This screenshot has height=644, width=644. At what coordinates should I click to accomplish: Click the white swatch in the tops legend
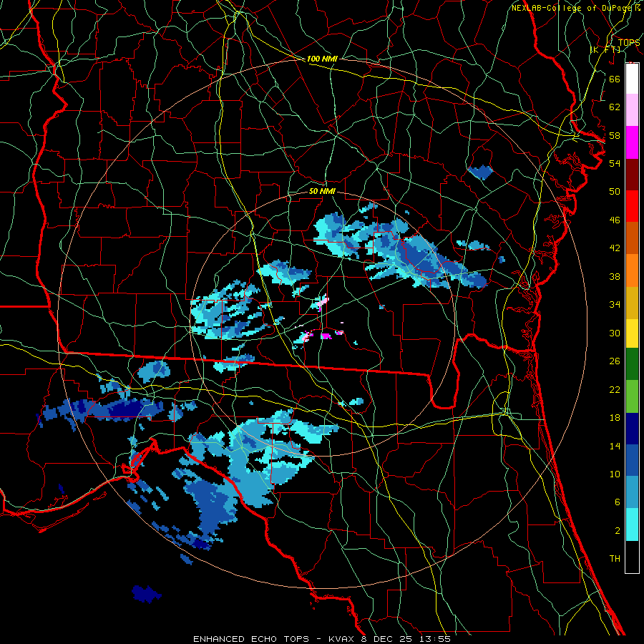(x=632, y=79)
